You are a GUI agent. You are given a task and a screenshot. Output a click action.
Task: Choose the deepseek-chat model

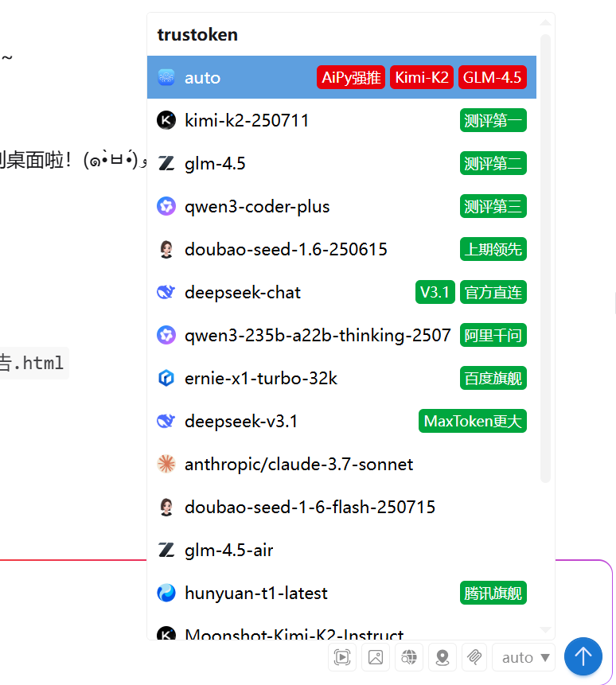tap(341, 292)
